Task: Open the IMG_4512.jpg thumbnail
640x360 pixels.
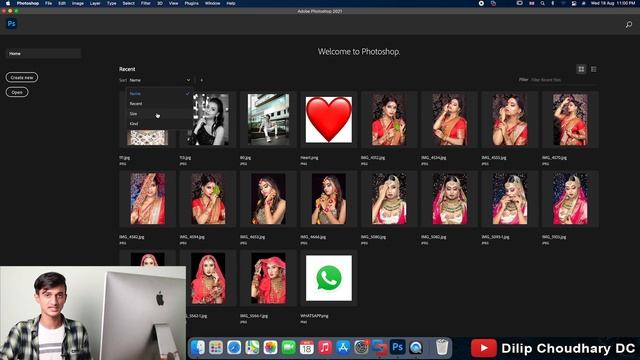Action: pyautogui.click(x=389, y=120)
